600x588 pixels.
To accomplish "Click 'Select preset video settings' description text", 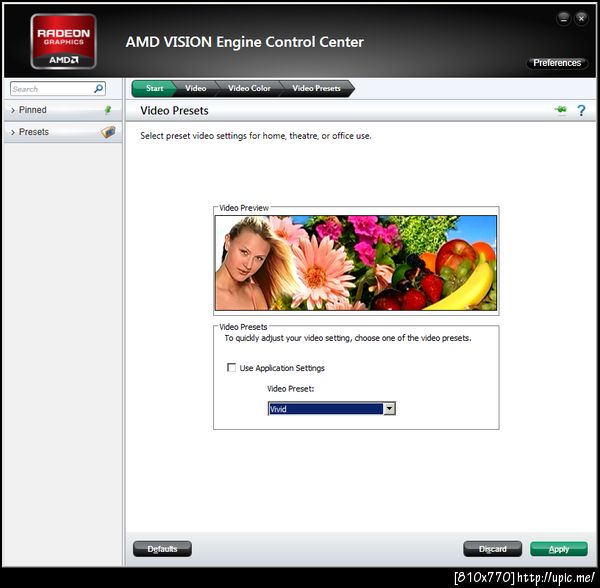I will [x=256, y=136].
